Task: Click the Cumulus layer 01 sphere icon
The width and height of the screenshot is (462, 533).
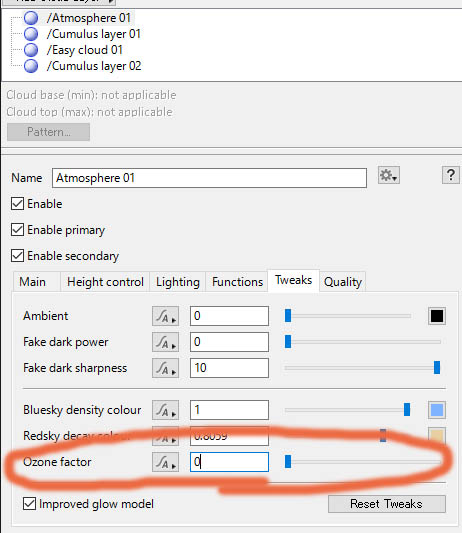Action: pos(31,34)
